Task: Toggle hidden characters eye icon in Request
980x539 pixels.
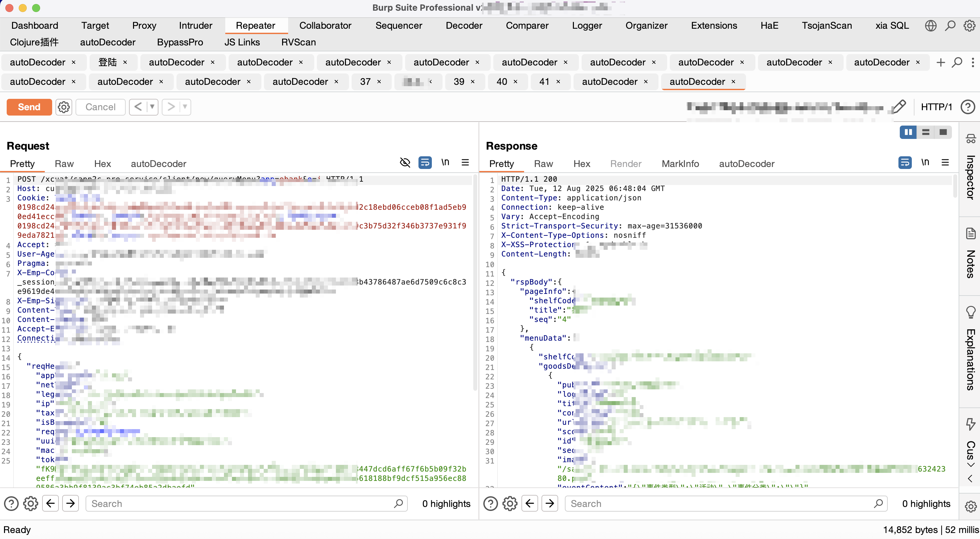Action: click(405, 163)
